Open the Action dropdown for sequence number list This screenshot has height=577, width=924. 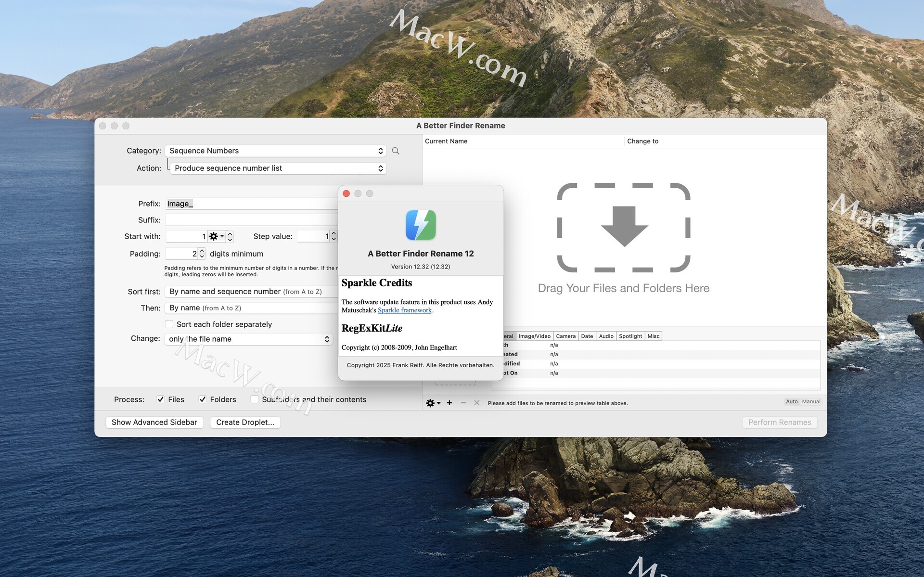click(x=278, y=168)
